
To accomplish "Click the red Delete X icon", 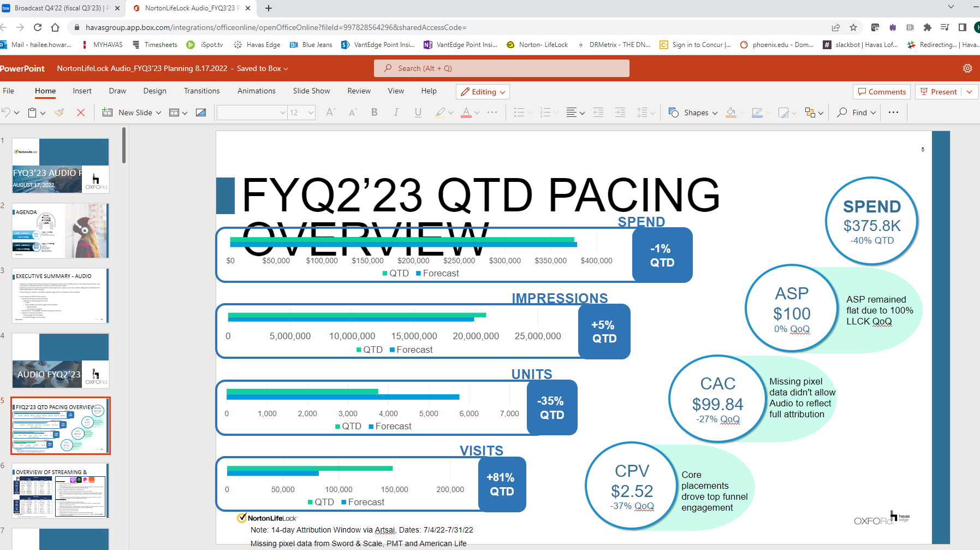I will coord(81,113).
